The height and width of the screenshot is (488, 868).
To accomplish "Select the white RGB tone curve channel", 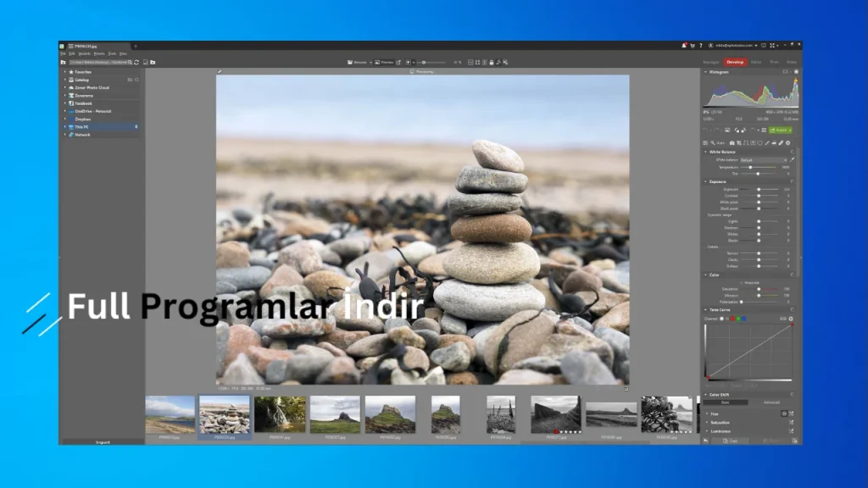I will click(x=721, y=319).
